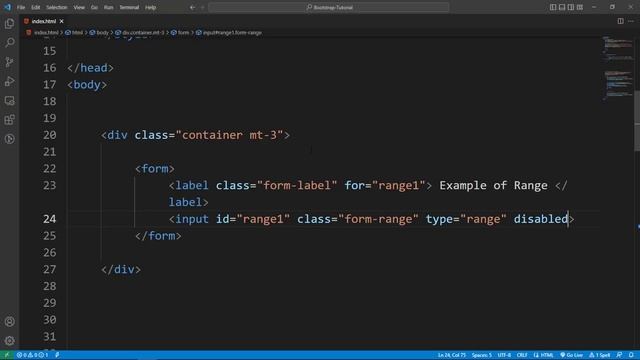
Task: Open the 1 Spell status item
Action: point(600,355)
